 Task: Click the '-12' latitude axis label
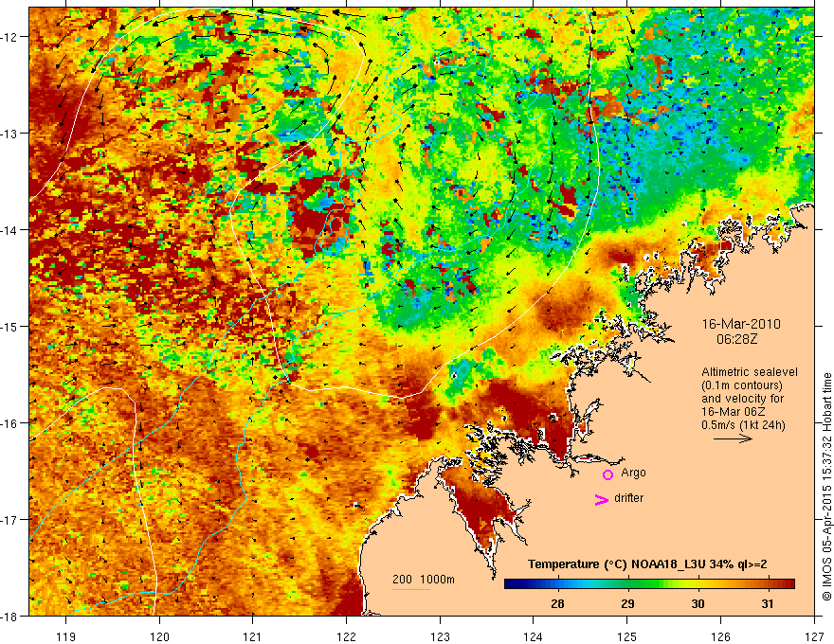(9, 37)
